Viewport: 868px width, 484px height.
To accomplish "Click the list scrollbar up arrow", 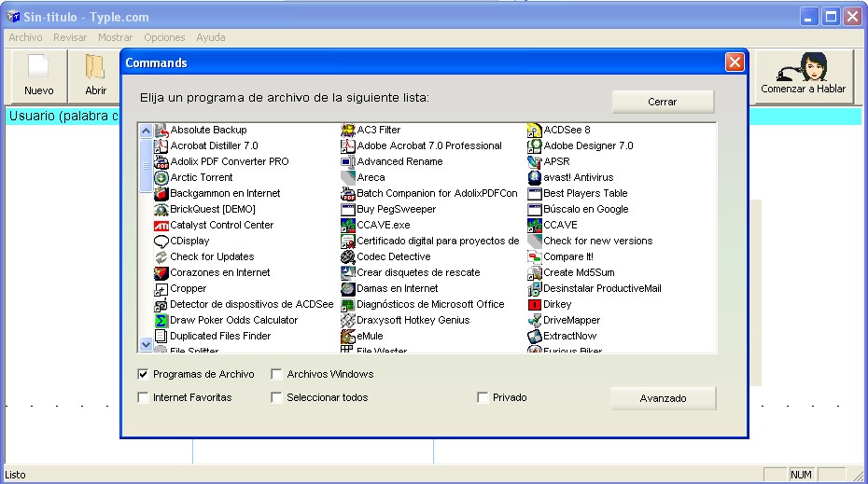I will coord(146,131).
